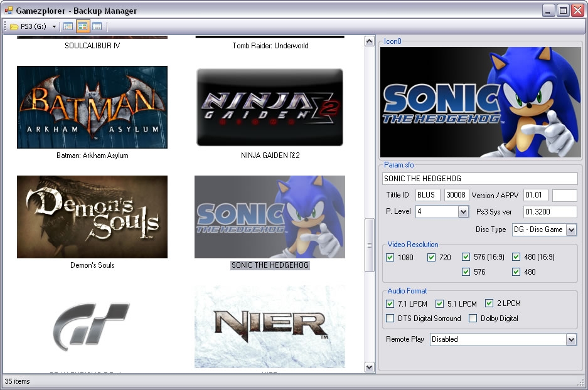588x390 pixels.
Task: Toggle the 7.1 LPCM audio format
Action: [x=390, y=303]
